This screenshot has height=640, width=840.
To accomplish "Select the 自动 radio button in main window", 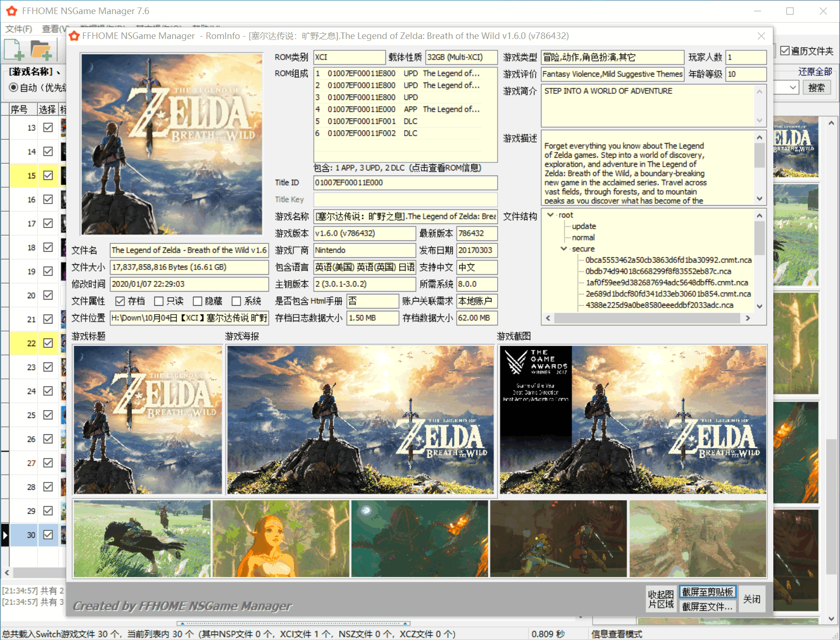I will click(14, 87).
